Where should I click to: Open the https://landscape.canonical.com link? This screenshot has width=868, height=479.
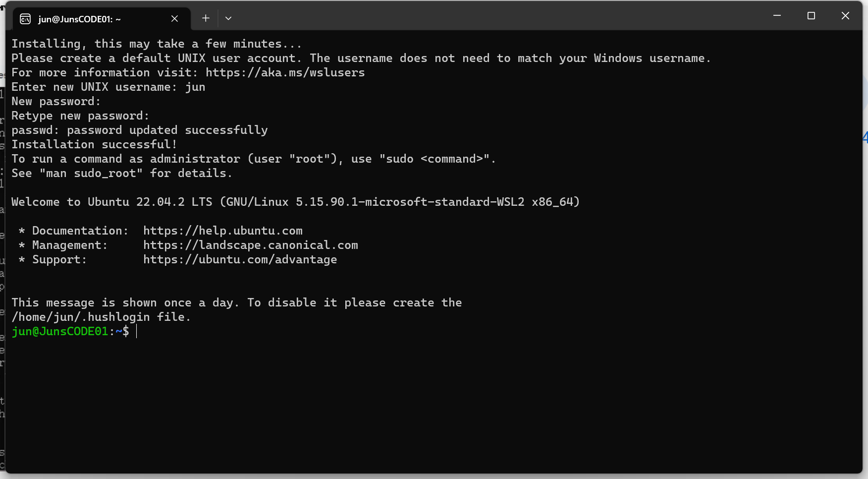tap(251, 245)
